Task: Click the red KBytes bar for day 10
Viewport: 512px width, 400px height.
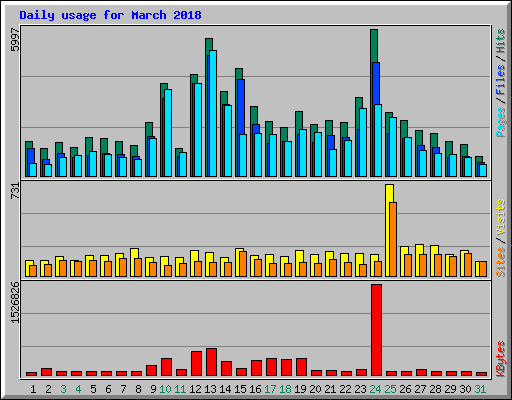Action: point(166,367)
